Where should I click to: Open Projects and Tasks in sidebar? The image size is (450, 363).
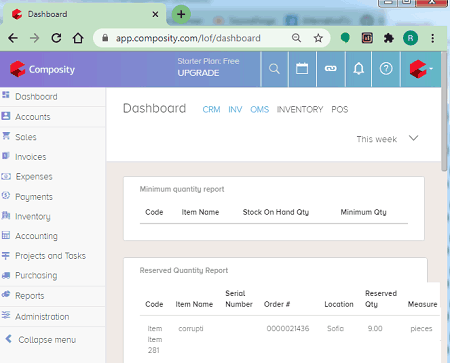pyautogui.click(x=50, y=256)
